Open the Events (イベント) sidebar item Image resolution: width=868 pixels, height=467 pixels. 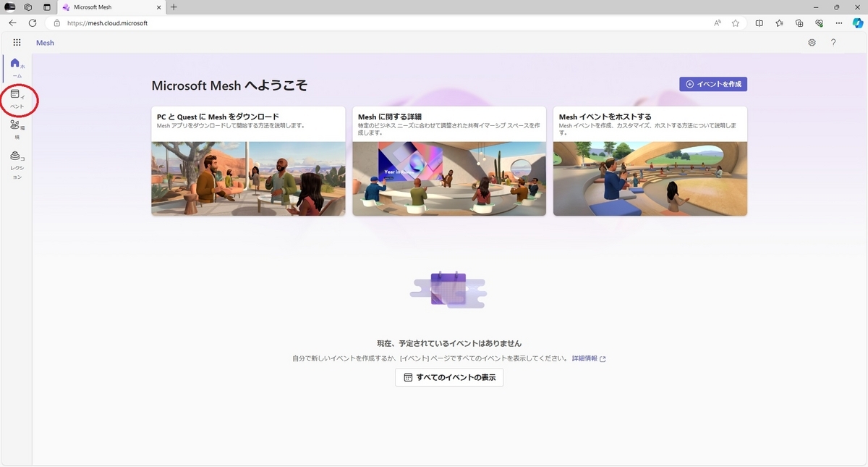click(16, 100)
